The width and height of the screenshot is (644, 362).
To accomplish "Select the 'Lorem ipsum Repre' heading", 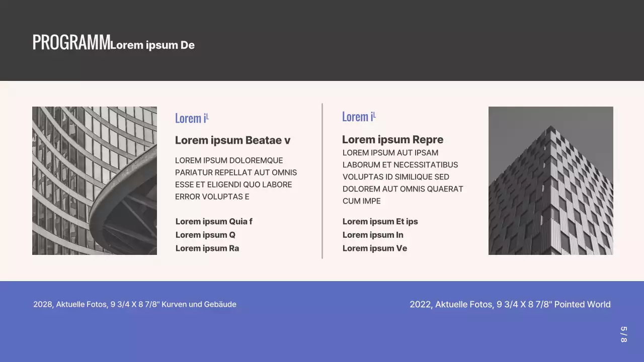I will pos(392,140).
